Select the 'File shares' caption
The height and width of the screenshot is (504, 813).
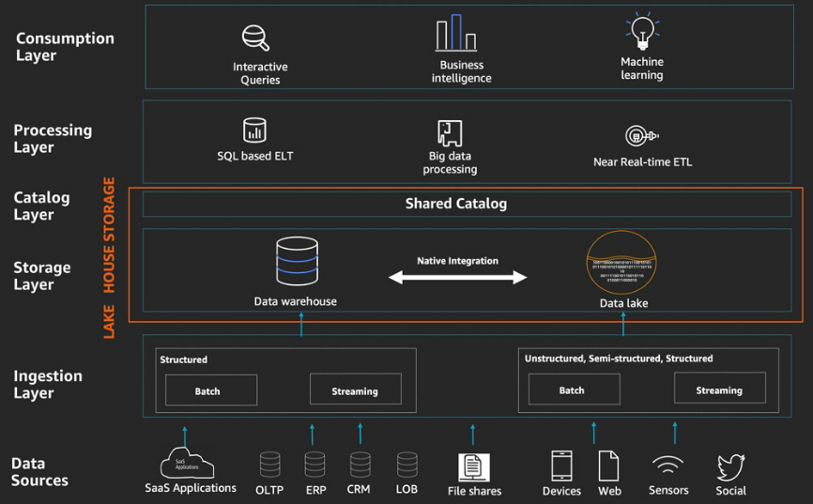[x=474, y=491]
